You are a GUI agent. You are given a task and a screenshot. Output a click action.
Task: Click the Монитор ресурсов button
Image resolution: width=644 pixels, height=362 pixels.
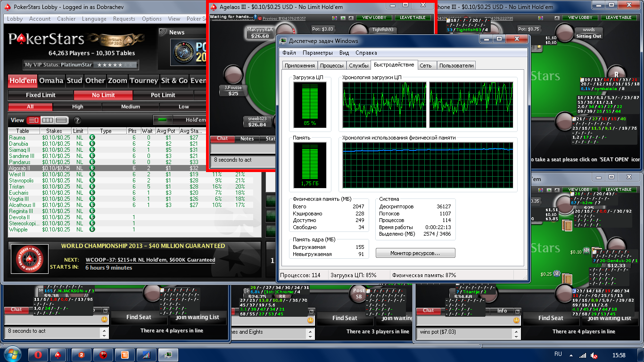tap(415, 253)
